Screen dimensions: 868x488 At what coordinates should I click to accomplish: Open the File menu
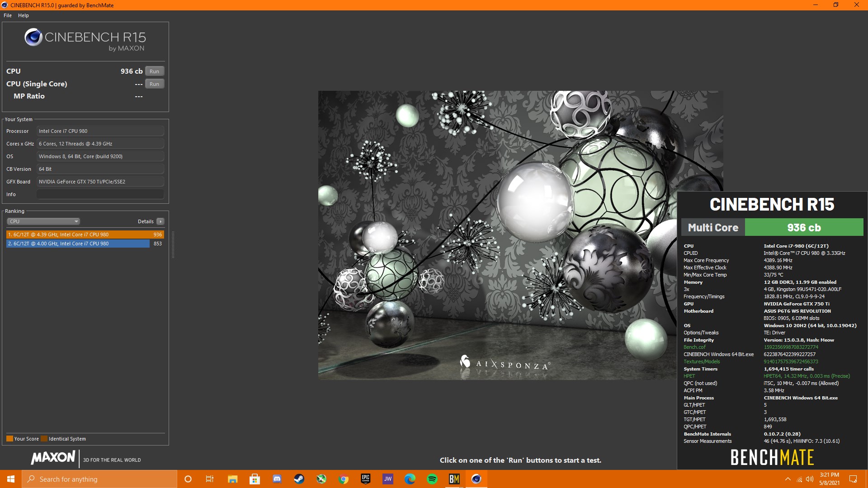(8, 15)
